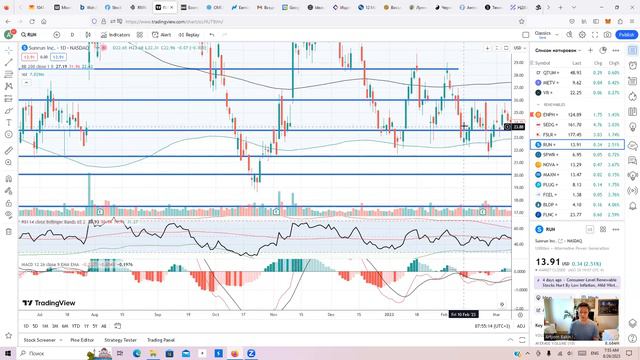This screenshot has height=360, width=640.
Task: Open Zoom app from taskbar
Action: [x=251, y=353]
